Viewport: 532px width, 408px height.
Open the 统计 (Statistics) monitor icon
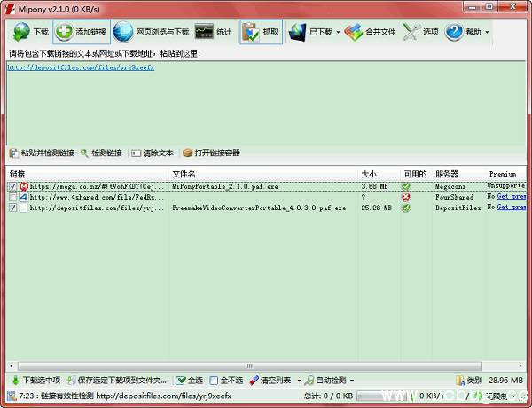pyautogui.click(x=204, y=32)
